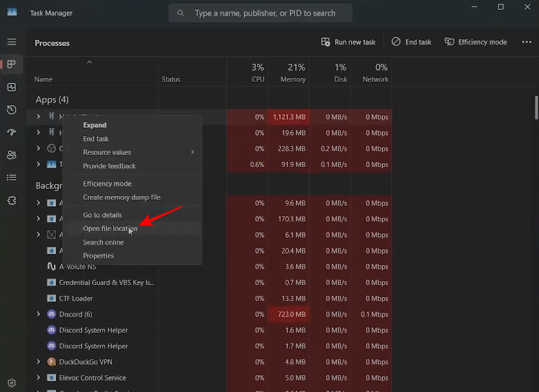Screen dimensions: 539x392
Task: Expand the DuckDuckGo VPN process
Action: pos(38,362)
